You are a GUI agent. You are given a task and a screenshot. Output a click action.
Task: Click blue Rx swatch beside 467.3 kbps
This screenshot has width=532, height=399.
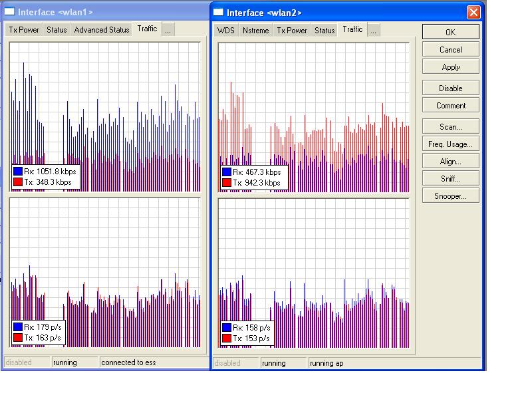point(227,172)
